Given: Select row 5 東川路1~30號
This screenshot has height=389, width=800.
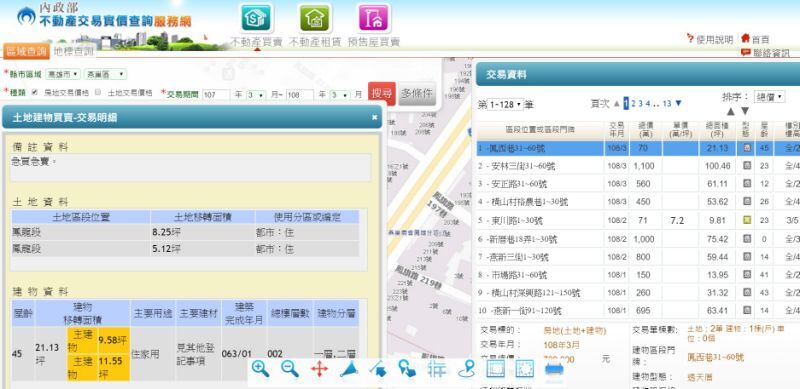Looking at the screenshot, I should coord(638,221).
